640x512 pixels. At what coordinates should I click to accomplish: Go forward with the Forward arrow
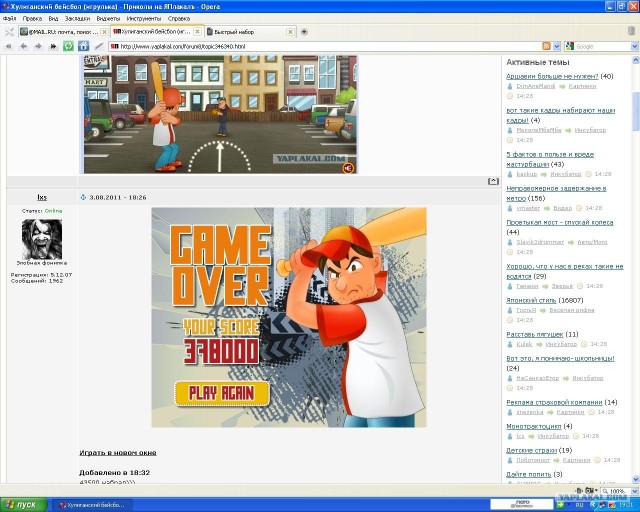coord(38,47)
